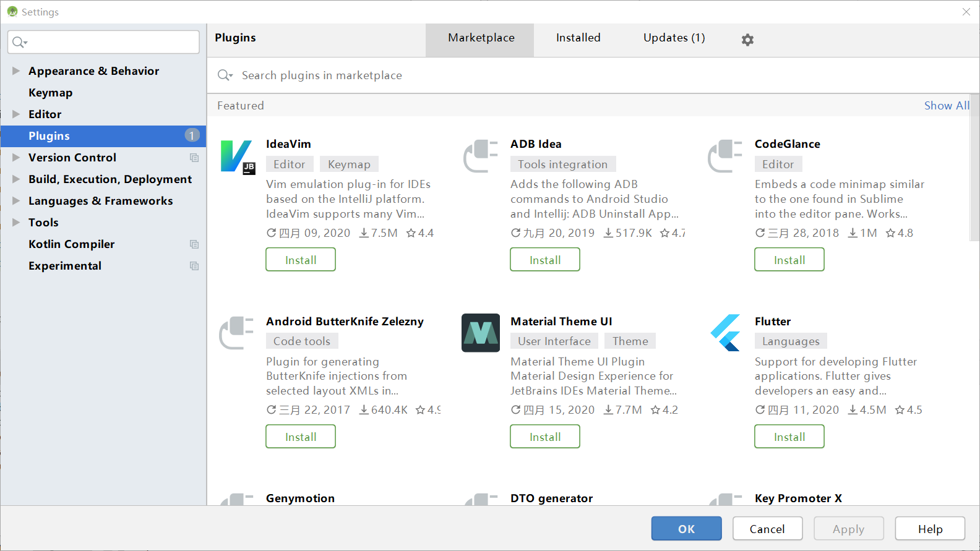
Task: Click the Code tools tag
Action: click(x=302, y=341)
